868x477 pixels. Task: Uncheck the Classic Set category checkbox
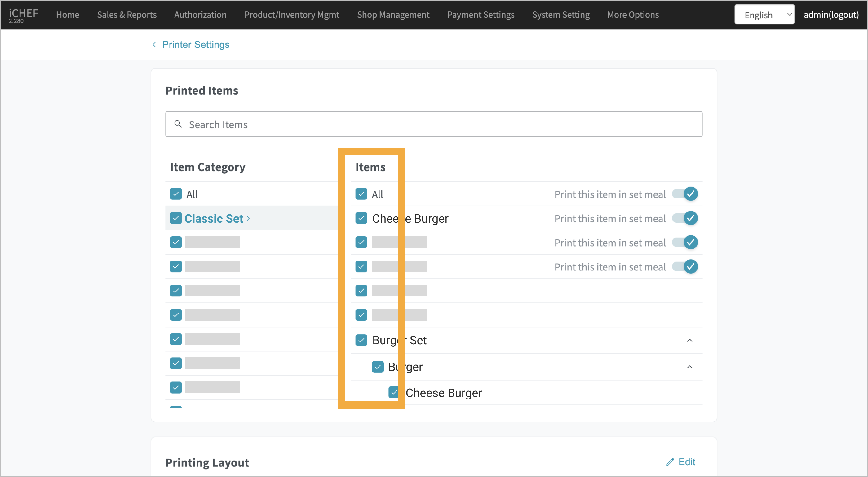tap(176, 218)
